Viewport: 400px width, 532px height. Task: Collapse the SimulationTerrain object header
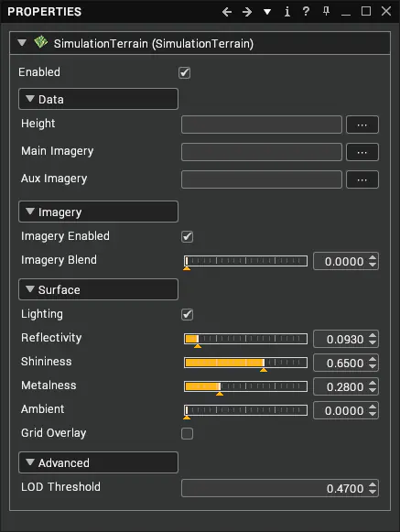[22, 43]
